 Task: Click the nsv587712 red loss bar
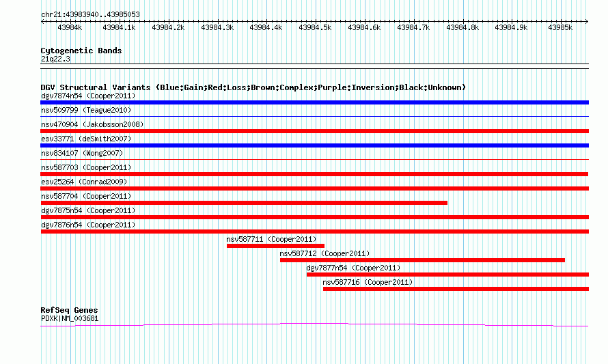tap(422, 260)
